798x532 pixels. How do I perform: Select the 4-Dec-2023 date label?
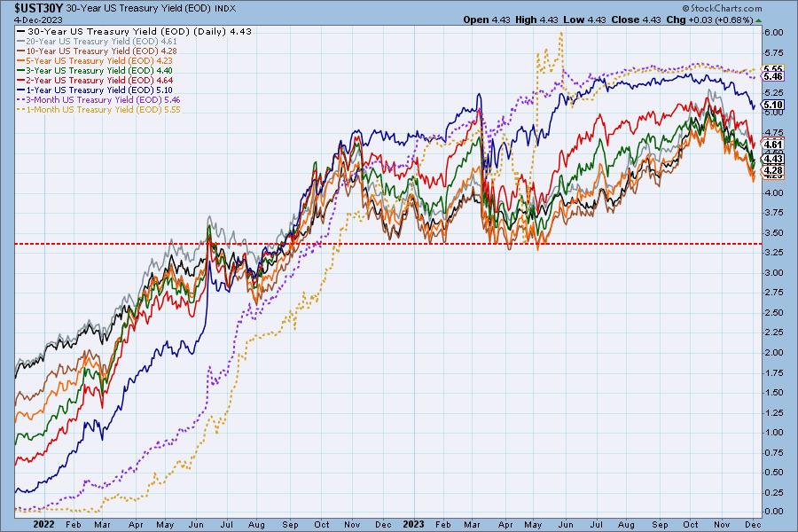click(x=39, y=20)
